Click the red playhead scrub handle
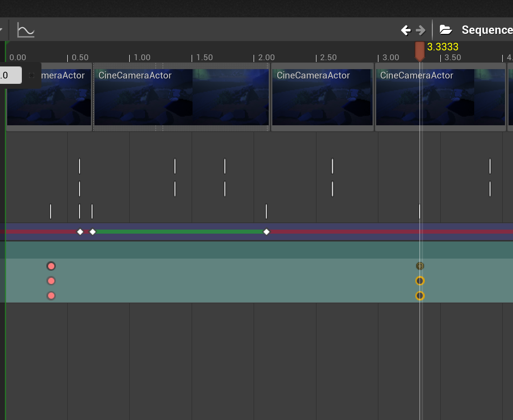Screen dimensions: 513x420 (419, 51)
